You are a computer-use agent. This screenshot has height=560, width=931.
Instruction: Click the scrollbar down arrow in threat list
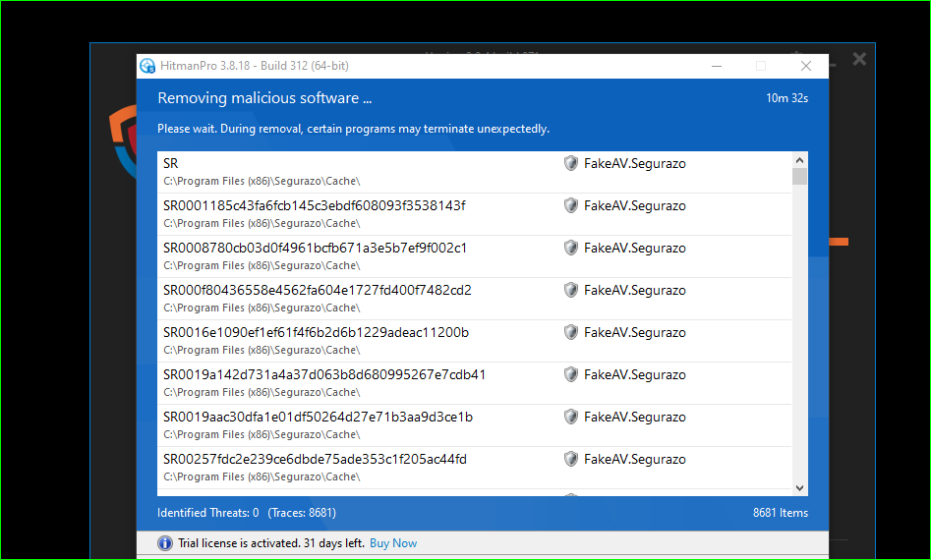click(799, 488)
